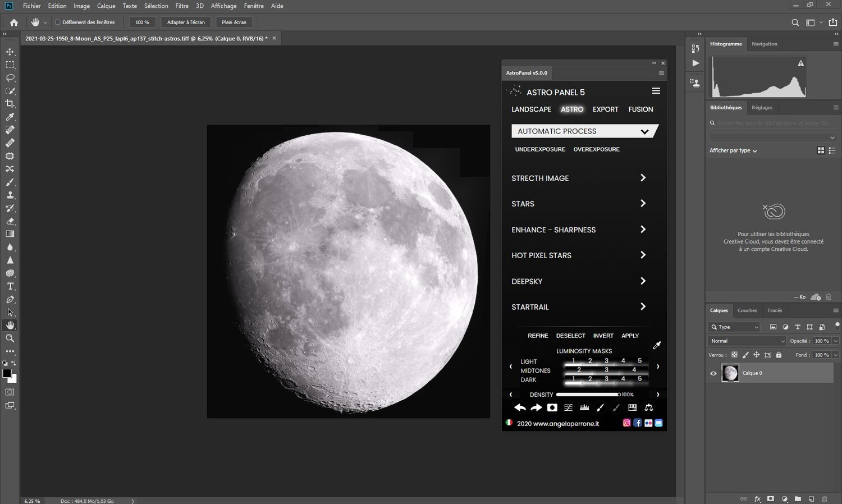
Task: Hide the Calque 0 layer
Action: [713, 373]
